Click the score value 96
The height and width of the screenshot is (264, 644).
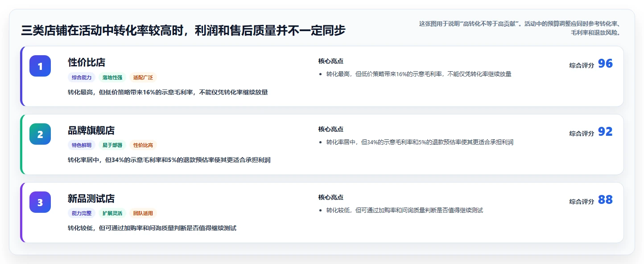605,64
